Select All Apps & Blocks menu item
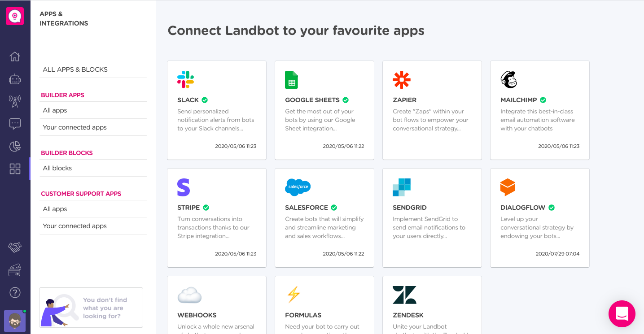This screenshot has width=644, height=334. (75, 69)
